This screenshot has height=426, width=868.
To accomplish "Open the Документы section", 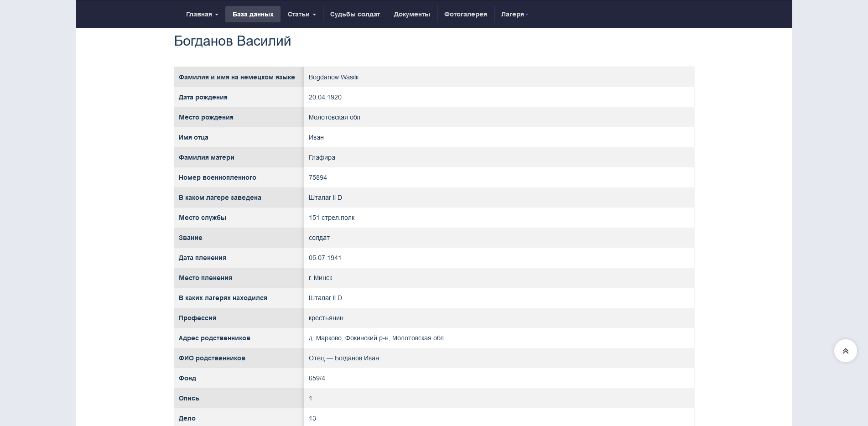I will [411, 14].
